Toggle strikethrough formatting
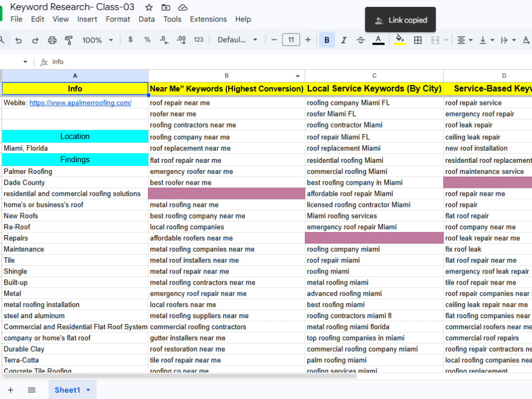This screenshot has height=399, width=532. click(x=361, y=40)
